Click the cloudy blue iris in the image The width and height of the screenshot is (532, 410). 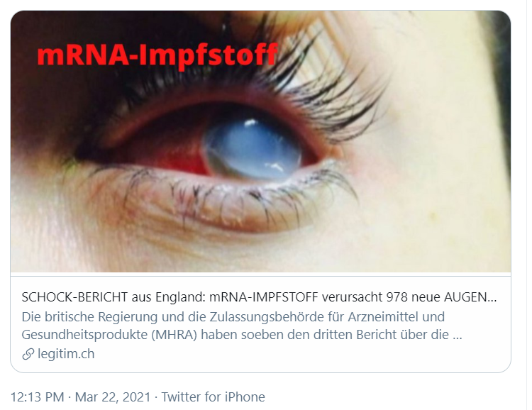[253, 148]
